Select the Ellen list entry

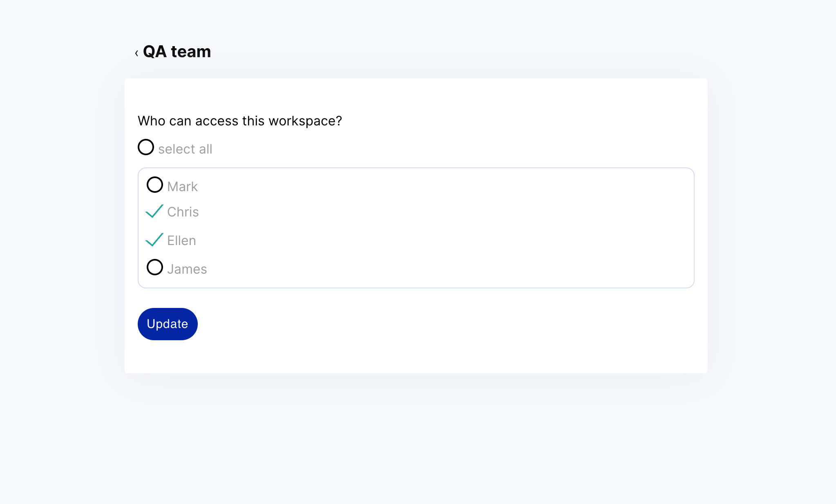181,240
